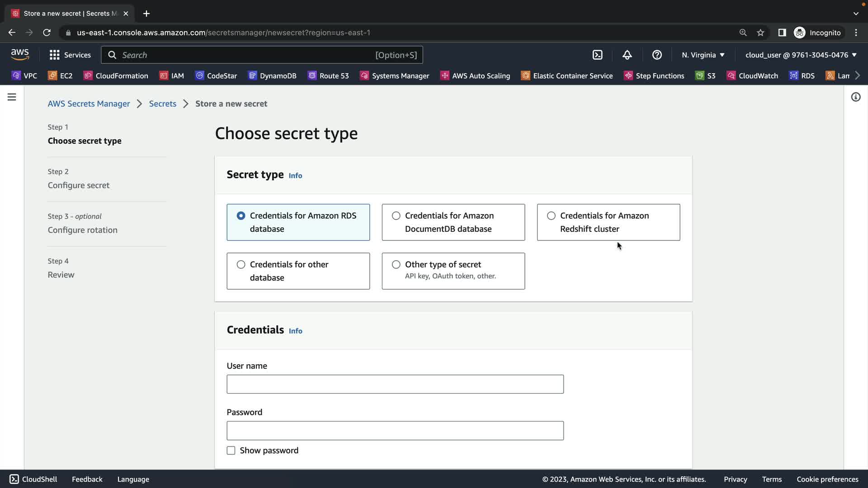Open Language menu in footer

click(x=133, y=479)
